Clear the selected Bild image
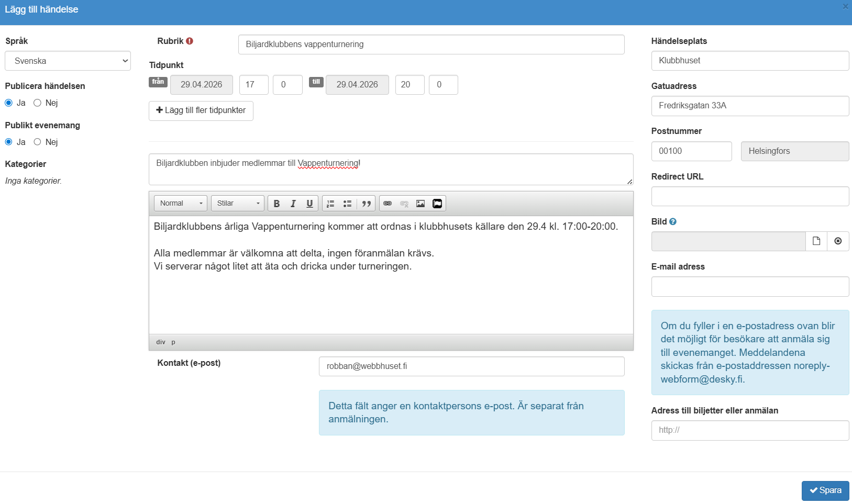The image size is (852, 504). point(838,241)
